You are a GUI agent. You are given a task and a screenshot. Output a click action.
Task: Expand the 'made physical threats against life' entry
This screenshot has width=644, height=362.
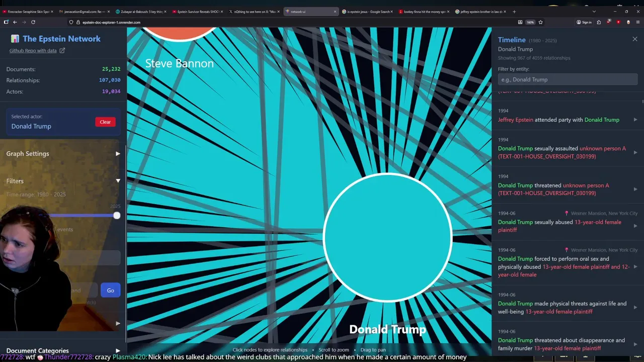click(635, 307)
